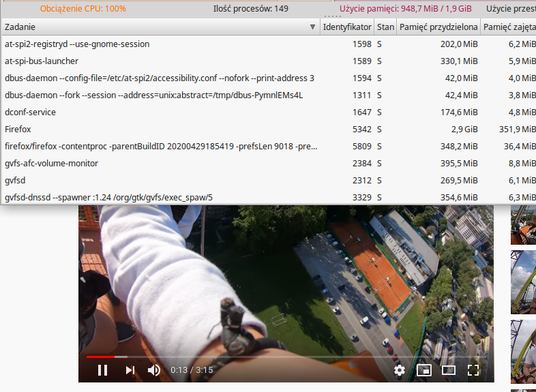Pause the YouTube video

102,370
